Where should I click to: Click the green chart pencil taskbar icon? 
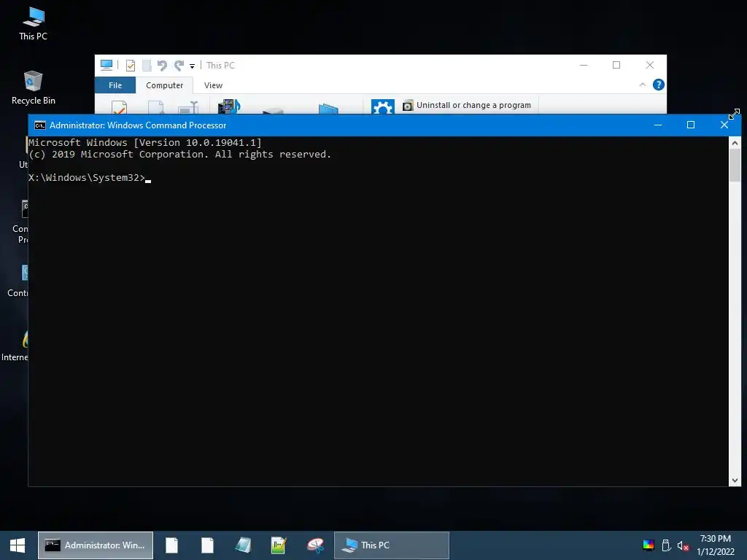point(279,545)
